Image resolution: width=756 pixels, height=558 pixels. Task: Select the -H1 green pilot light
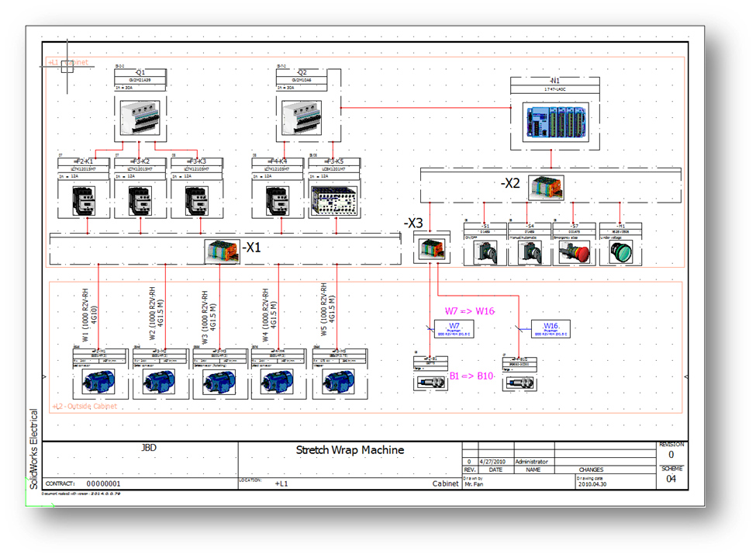pos(620,252)
